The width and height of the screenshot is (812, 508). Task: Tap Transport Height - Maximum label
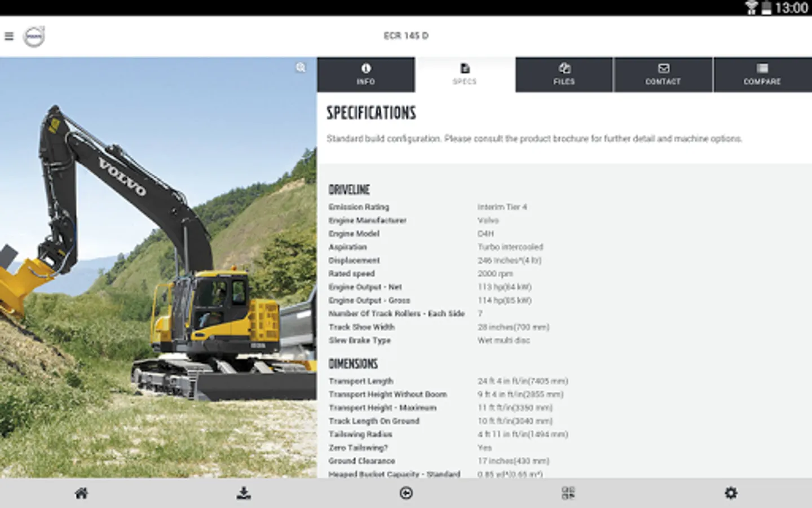[x=382, y=408]
